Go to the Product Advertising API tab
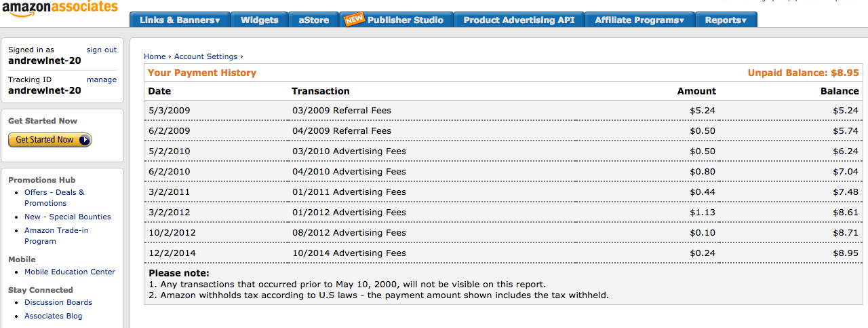Viewport: 868px width, 328px height. click(519, 20)
